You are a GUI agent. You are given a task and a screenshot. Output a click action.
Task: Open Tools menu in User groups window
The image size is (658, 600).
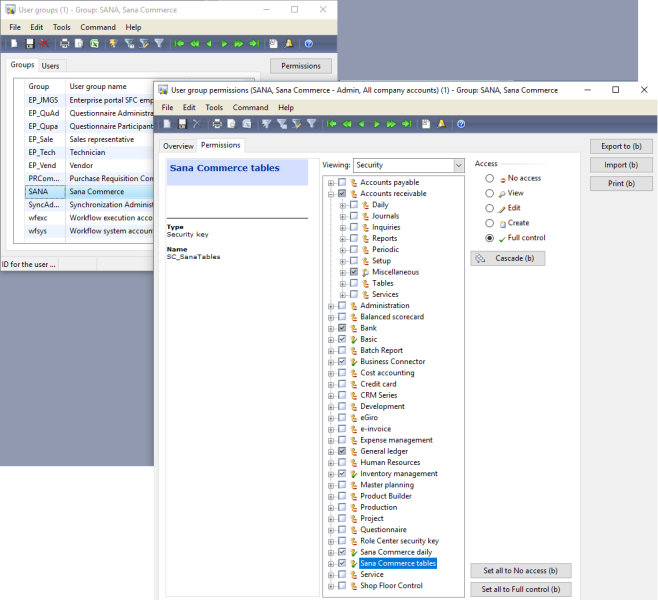tap(62, 27)
